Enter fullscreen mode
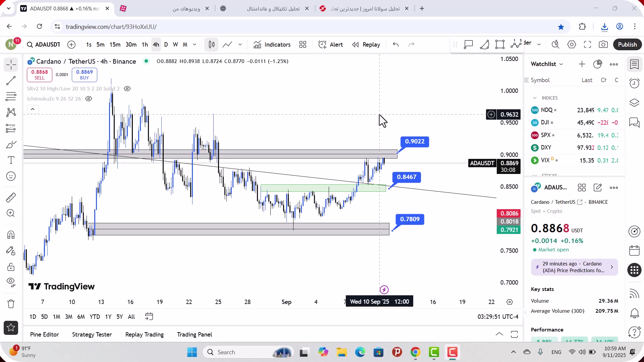Image resolution: width=644 pixels, height=362 pixels. tap(587, 45)
